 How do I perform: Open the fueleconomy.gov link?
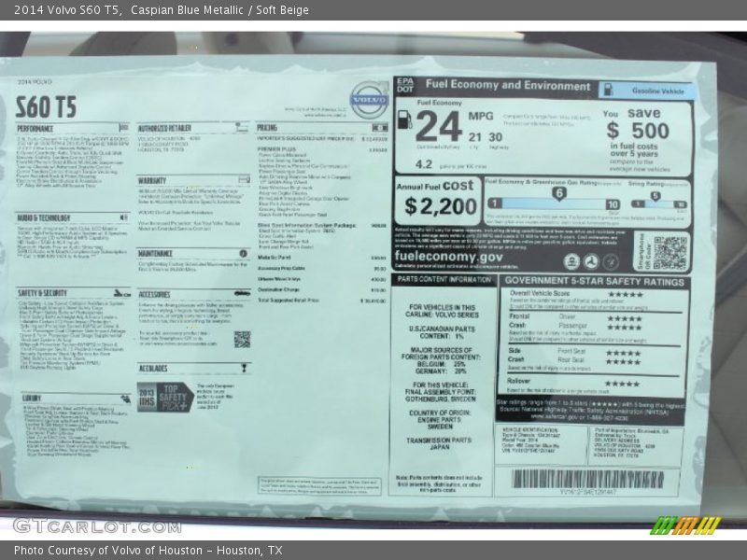448,257
